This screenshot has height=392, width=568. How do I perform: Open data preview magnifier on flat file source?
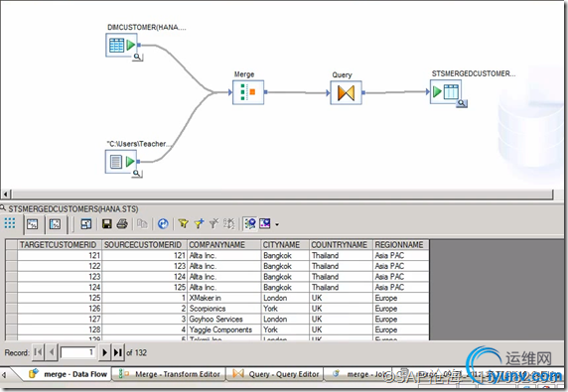click(x=137, y=174)
